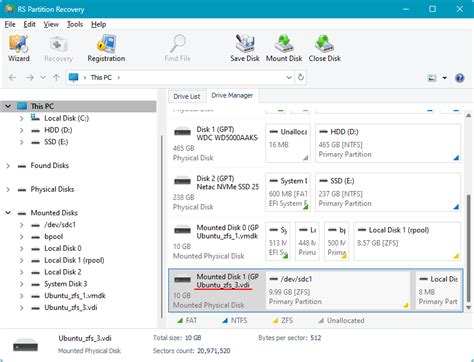474x362 pixels.
Task: Open the View menu
Action: (51, 24)
